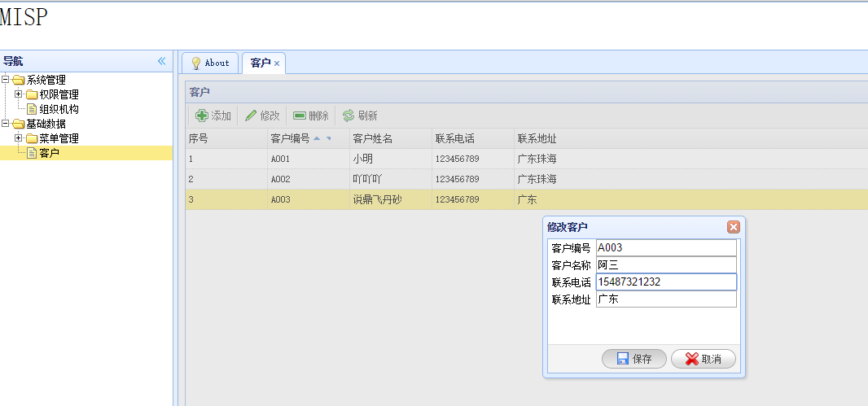This screenshot has width=868, height=406.
Task: Click the 客户姓名 column header
Action: (391, 138)
